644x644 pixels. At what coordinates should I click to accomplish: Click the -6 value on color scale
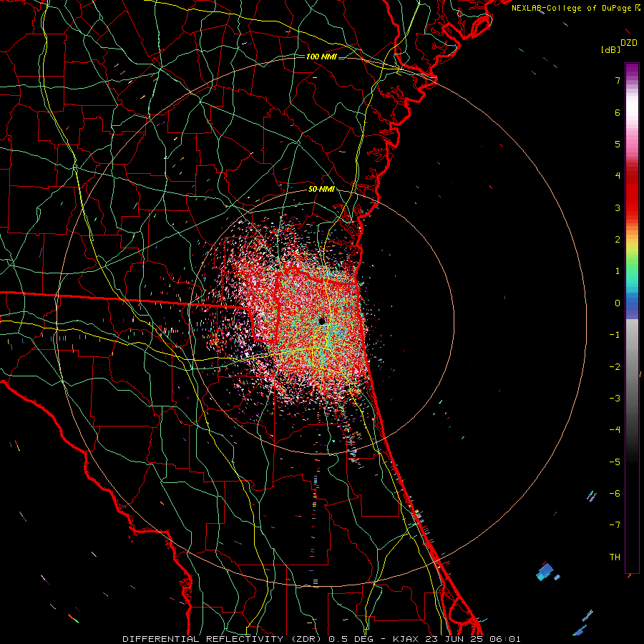[x=615, y=494]
